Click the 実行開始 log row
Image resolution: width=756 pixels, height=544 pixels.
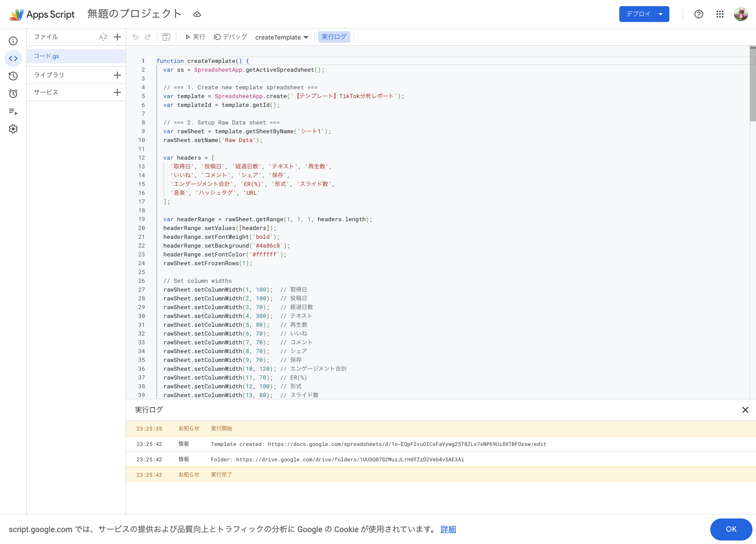(441, 429)
